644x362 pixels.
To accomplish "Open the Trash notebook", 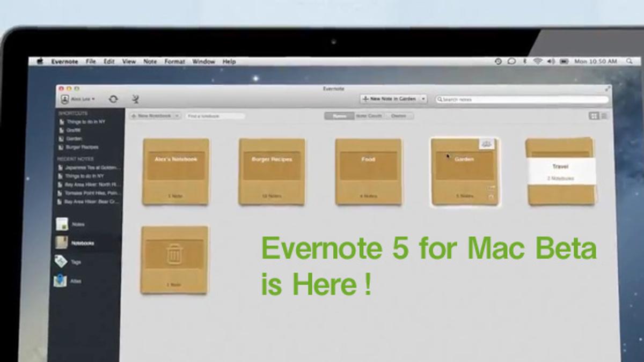I will 174,260.
